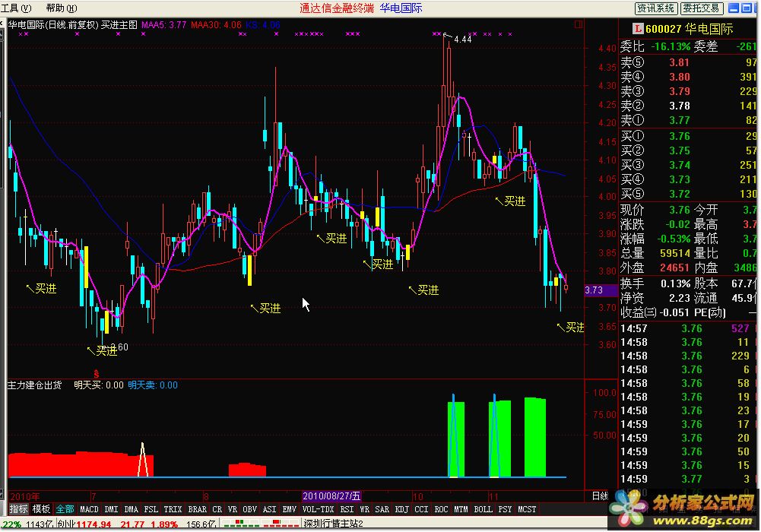Select the EMV indicator tab
Viewport: 761px width, 532px height.
289,509
